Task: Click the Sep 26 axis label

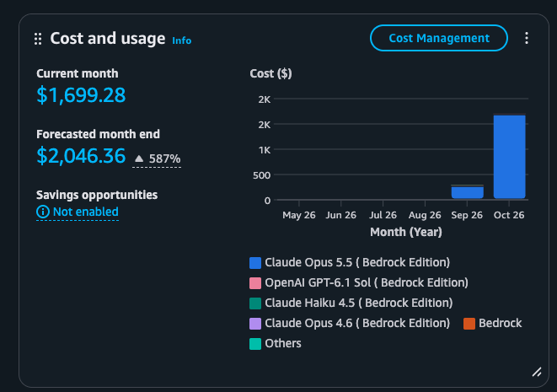Action: coord(467,215)
